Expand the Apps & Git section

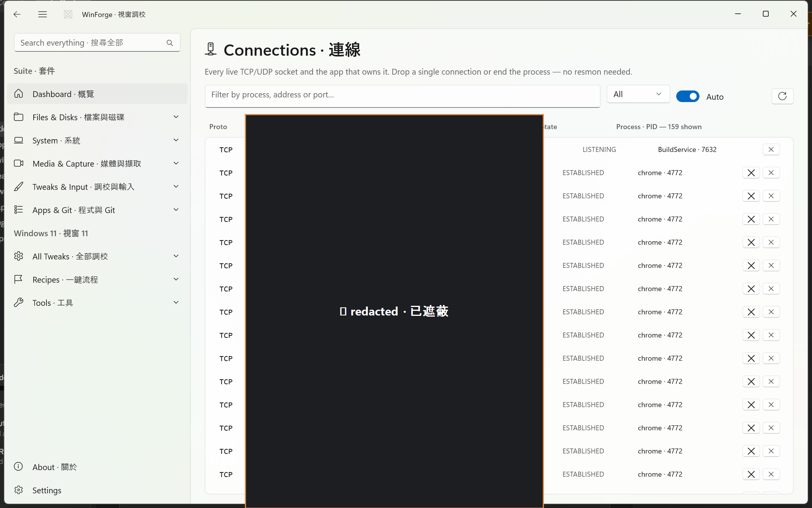(x=176, y=210)
